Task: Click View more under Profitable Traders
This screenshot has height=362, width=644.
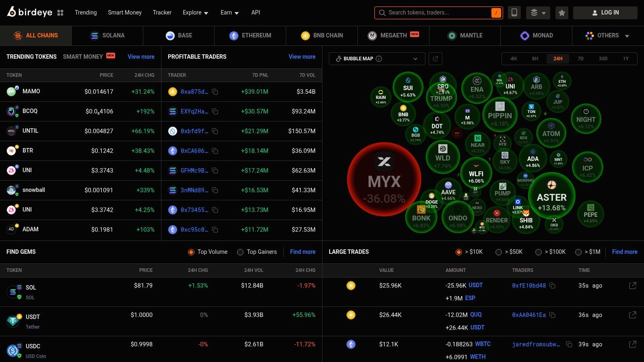Action: click(302, 57)
